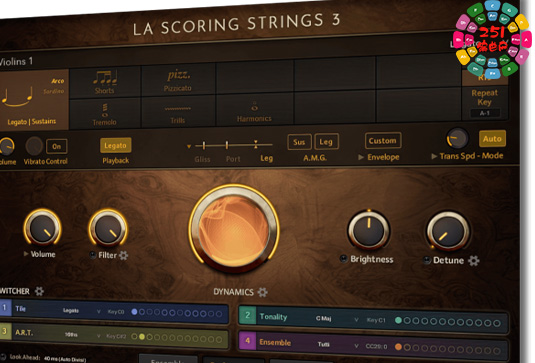
Task: Choose the Harmonics articulation icon
Action: (x=254, y=107)
